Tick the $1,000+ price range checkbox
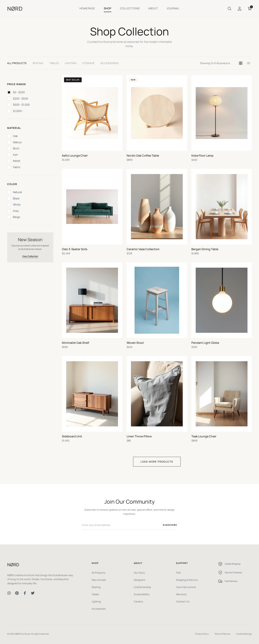This screenshot has width=259, height=644. click(9, 111)
